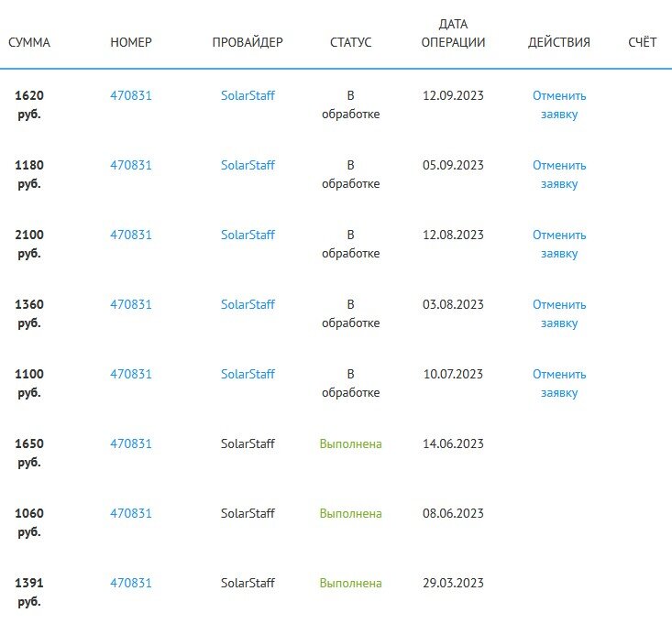The width and height of the screenshot is (672, 624).
Task: Select the ДАТА ОПЕРАЦИИ column header
Action: (453, 33)
